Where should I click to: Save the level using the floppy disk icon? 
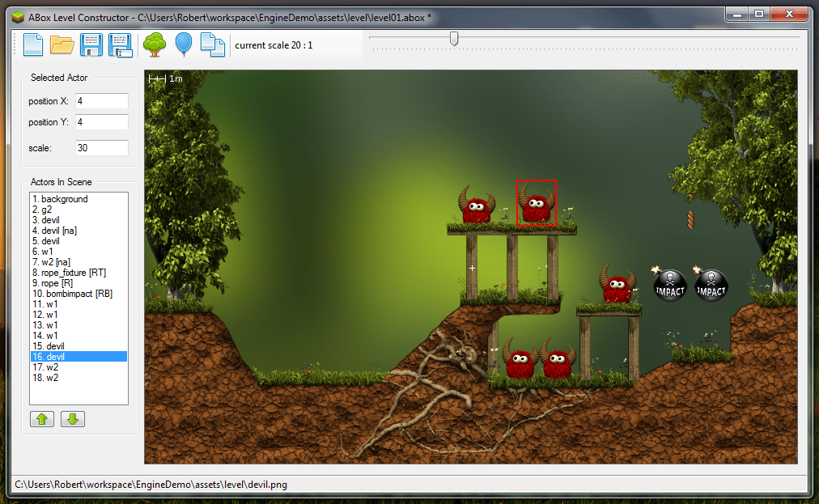pyautogui.click(x=91, y=44)
